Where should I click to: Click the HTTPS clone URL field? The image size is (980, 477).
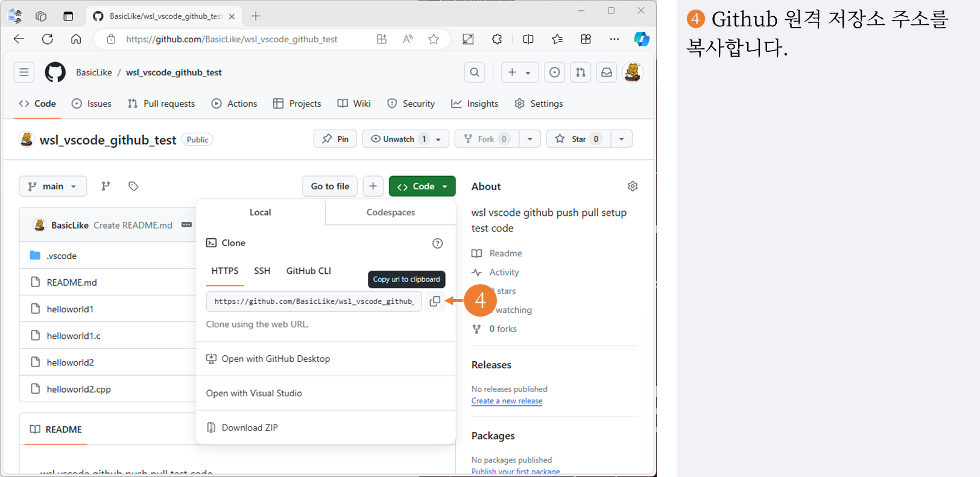[x=314, y=302]
